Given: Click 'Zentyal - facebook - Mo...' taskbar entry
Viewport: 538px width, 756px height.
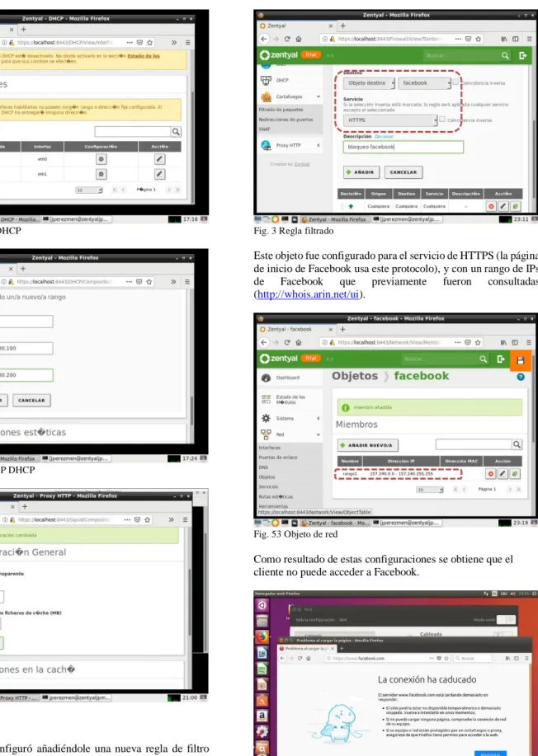Looking at the screenshot, I should point(335,523).
